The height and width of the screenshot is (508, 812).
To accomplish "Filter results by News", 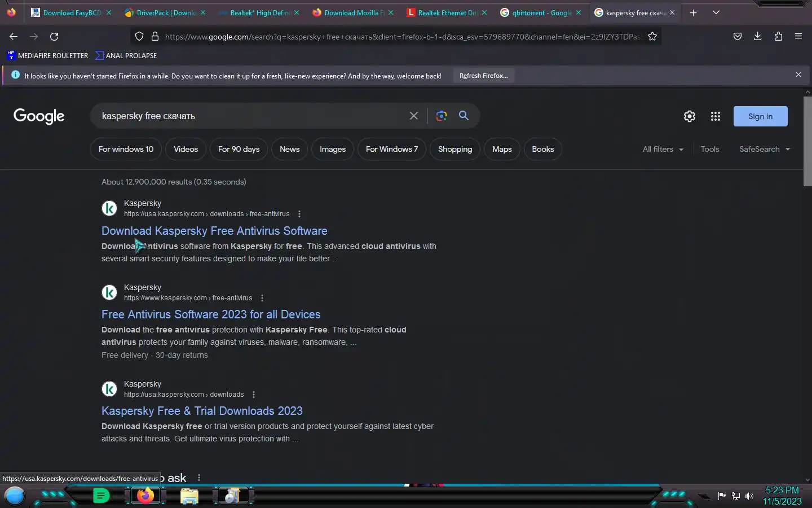I will (x=289, y=149).
